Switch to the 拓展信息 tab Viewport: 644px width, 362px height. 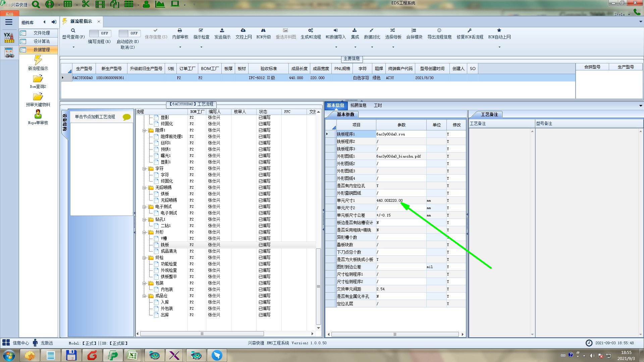pyautogui.click(x=358, y=105)
